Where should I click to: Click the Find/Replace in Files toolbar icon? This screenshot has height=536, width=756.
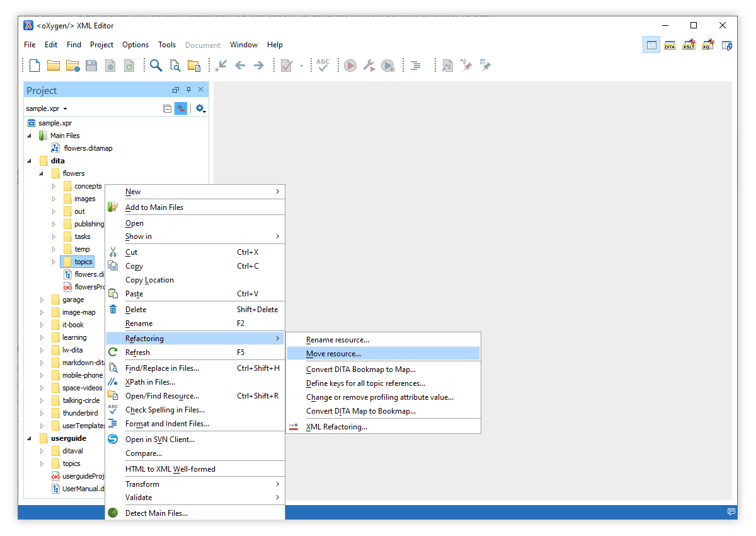[175, 66]
